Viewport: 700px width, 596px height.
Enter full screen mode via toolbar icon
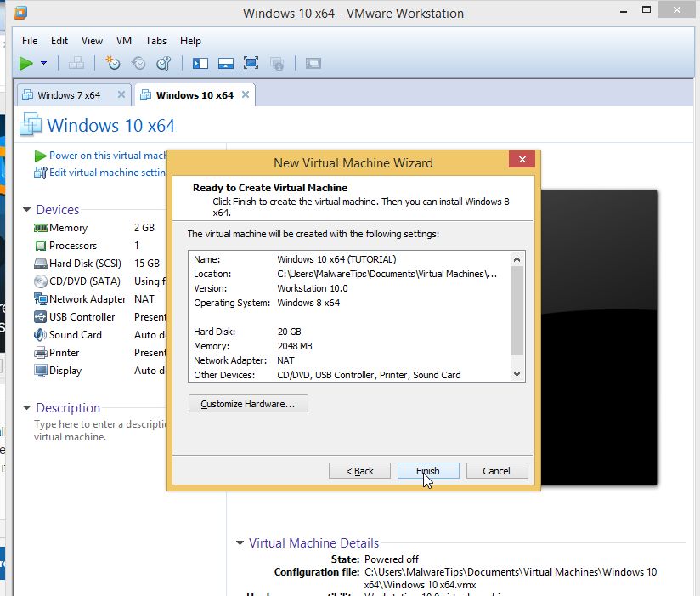251,63
